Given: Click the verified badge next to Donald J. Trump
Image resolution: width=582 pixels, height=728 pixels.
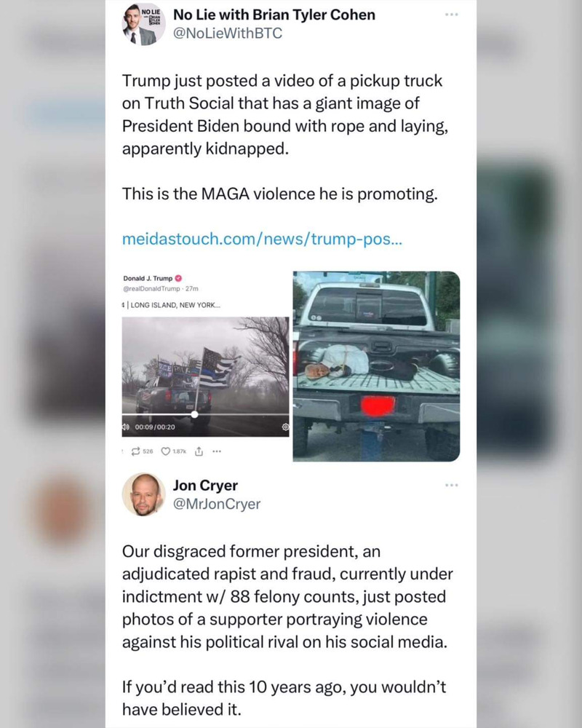Looking at the screenshot, I should [x=178, y=279].
